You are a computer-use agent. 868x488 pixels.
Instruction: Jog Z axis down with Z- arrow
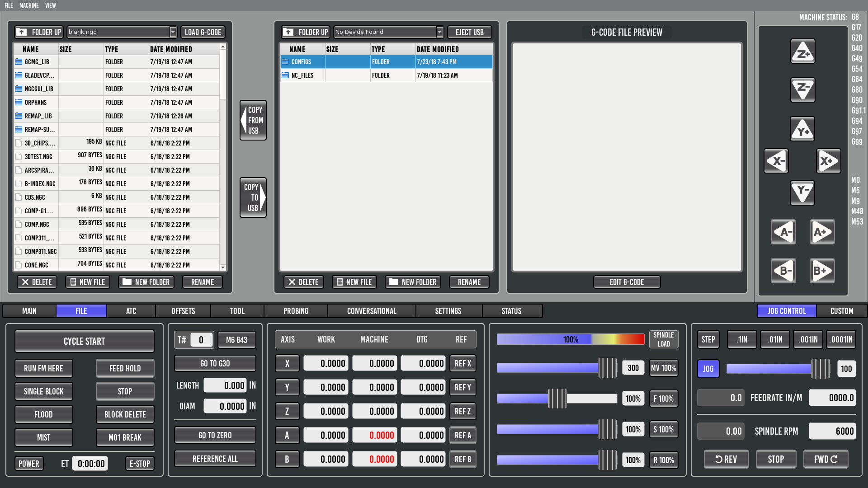coord(802,90)
